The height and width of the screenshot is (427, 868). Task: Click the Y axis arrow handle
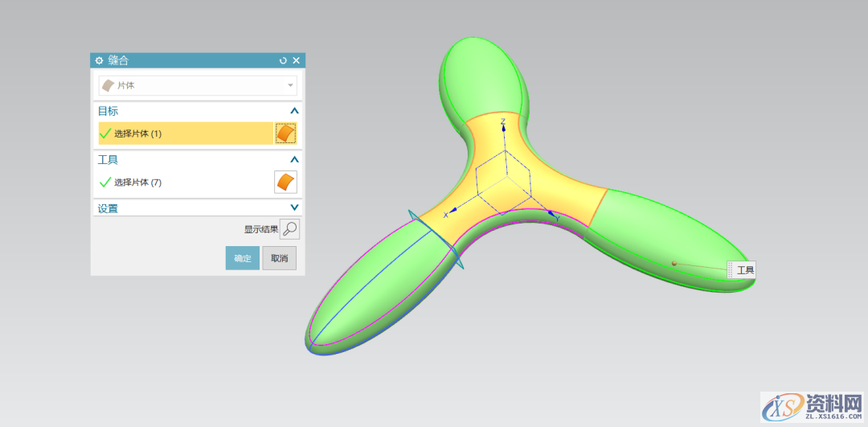(551, 215)
